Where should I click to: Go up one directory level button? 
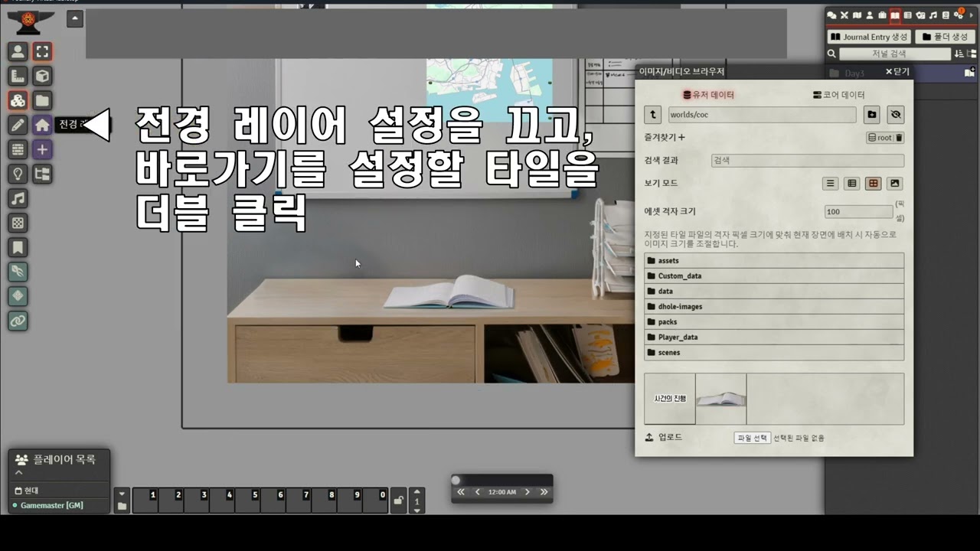pos(652,115)
